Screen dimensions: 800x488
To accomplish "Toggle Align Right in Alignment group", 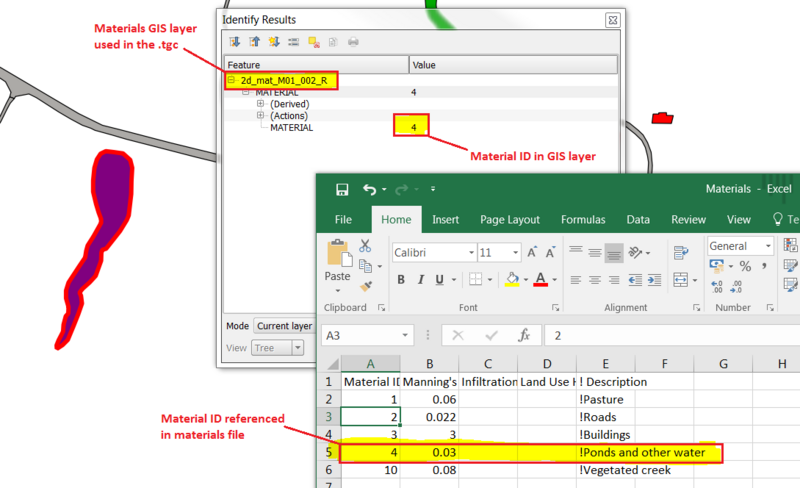I will pos(614,279).
